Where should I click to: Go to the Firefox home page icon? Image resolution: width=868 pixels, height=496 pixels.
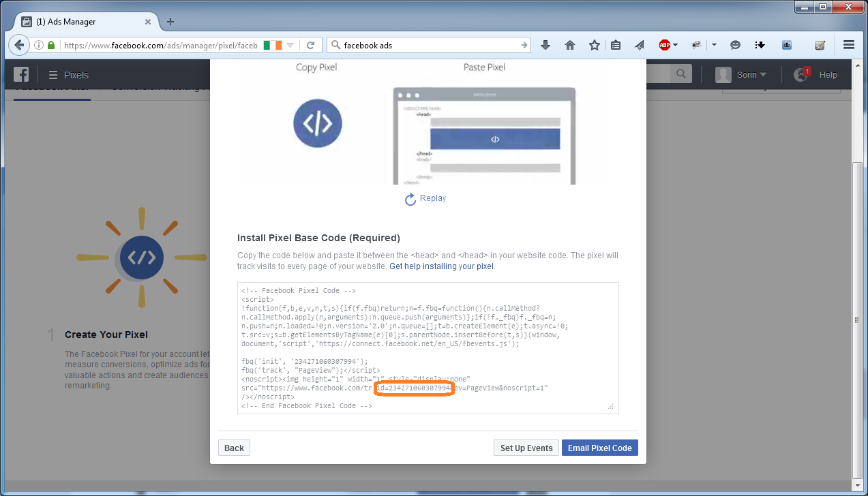tap(570, 46)
